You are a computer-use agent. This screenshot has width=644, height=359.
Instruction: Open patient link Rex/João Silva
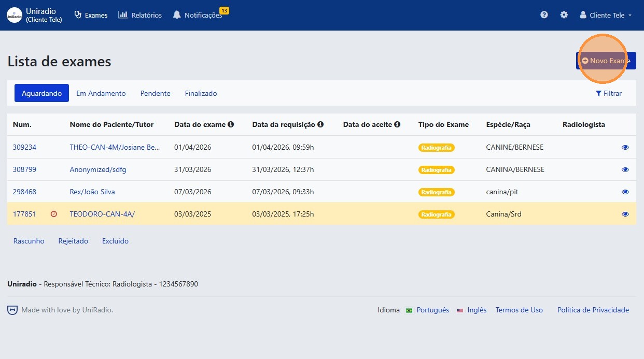92,192
